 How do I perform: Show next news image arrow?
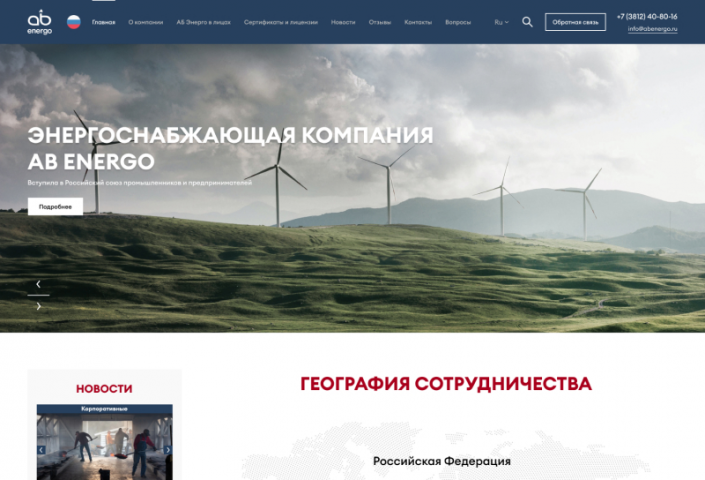[x=168, y=450]
